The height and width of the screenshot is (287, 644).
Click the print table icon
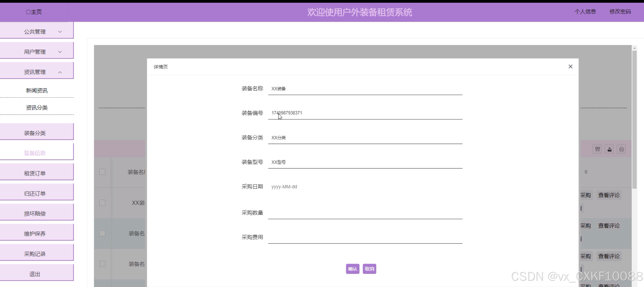(x=621, y=149)
